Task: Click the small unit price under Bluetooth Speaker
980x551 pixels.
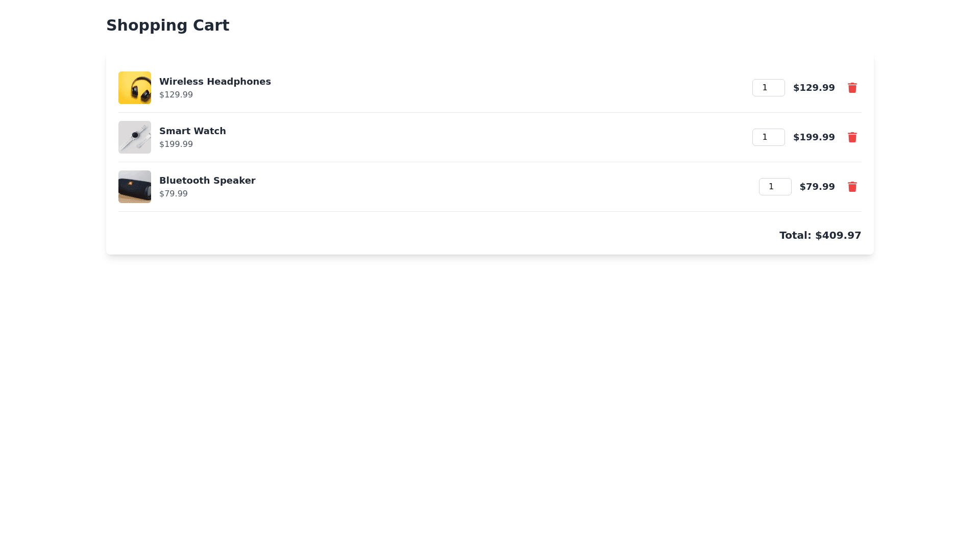Action: 174,194
